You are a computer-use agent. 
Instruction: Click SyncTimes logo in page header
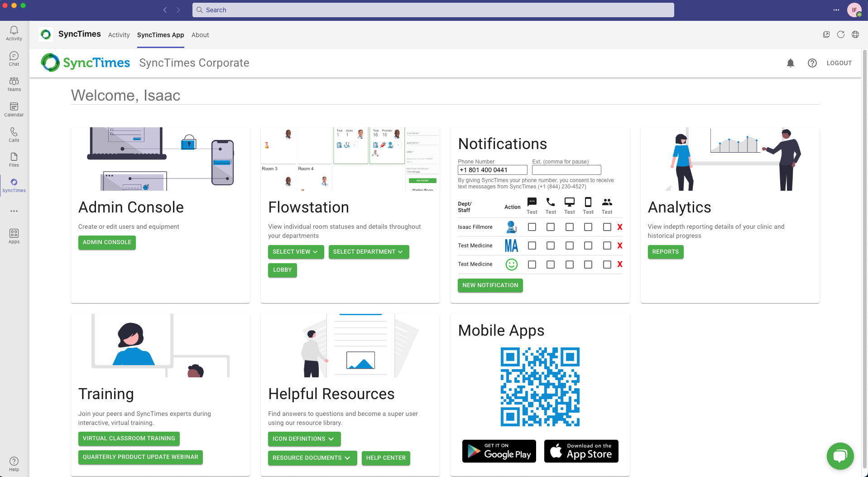[86, 63]
